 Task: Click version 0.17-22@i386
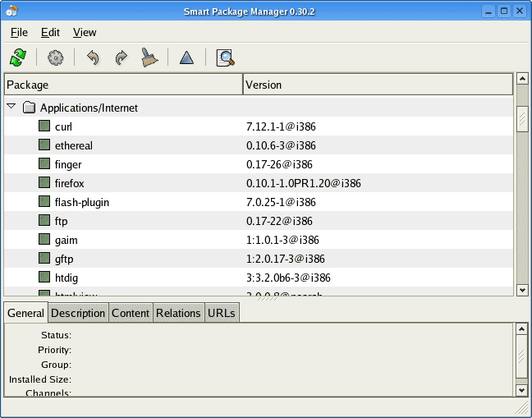point(279,221)
